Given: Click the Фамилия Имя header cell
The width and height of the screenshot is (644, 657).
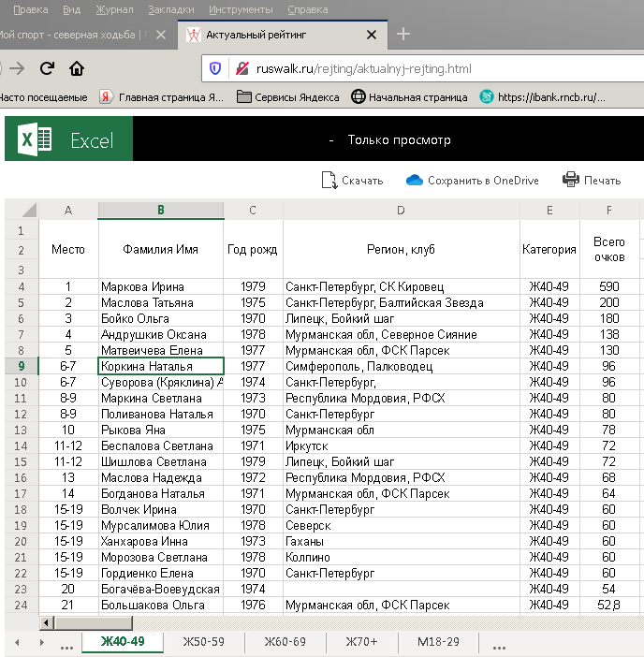Looking at the screenshot, I should 161,249.
